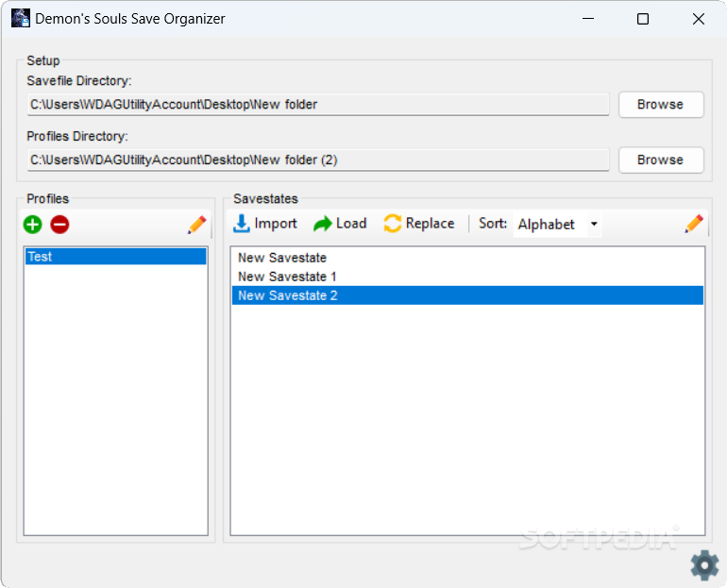The image size is (727, 588).
Task: Edit profile with pencil icon in Profiles panel
Action: coord(197,225)
